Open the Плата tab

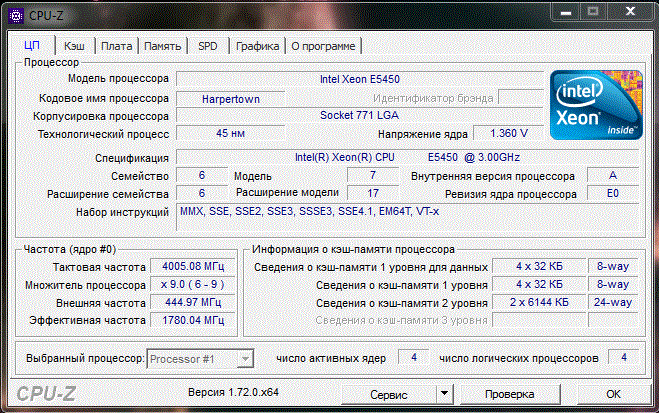[116, 46]
